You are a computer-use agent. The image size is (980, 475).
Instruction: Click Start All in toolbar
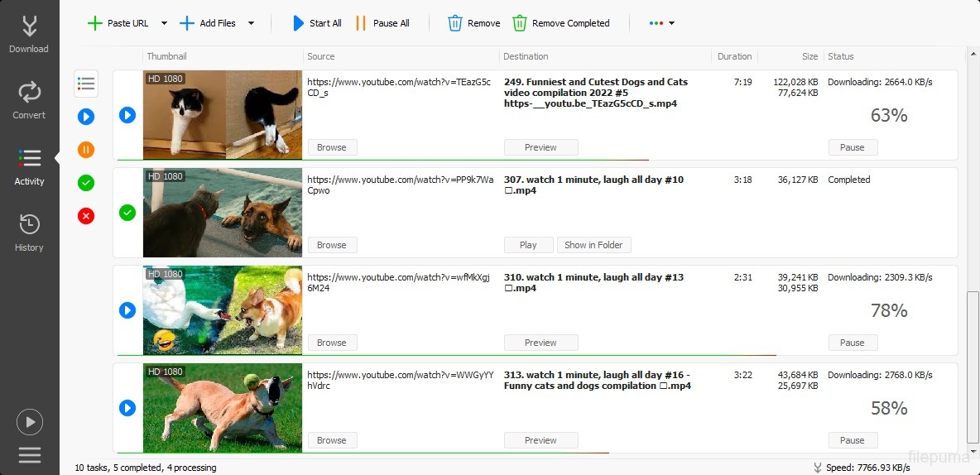(x=316, y=23)
